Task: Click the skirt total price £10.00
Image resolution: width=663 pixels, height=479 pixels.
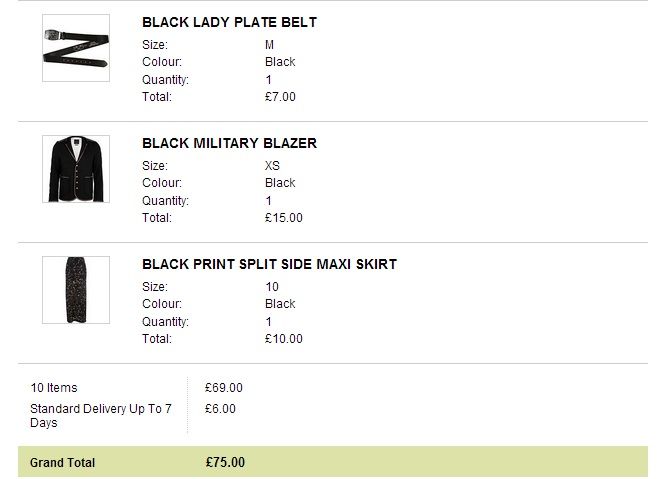Action: click(x=283, y=338)
